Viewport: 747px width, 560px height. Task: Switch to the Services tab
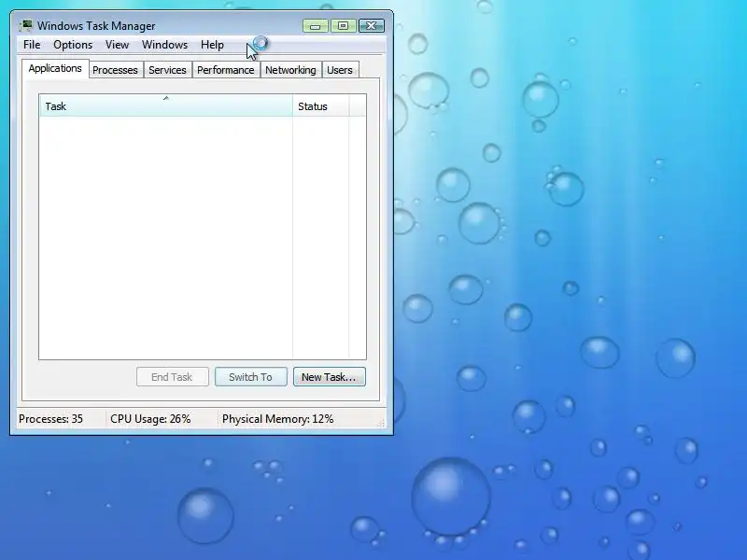(x=167, y=70)
